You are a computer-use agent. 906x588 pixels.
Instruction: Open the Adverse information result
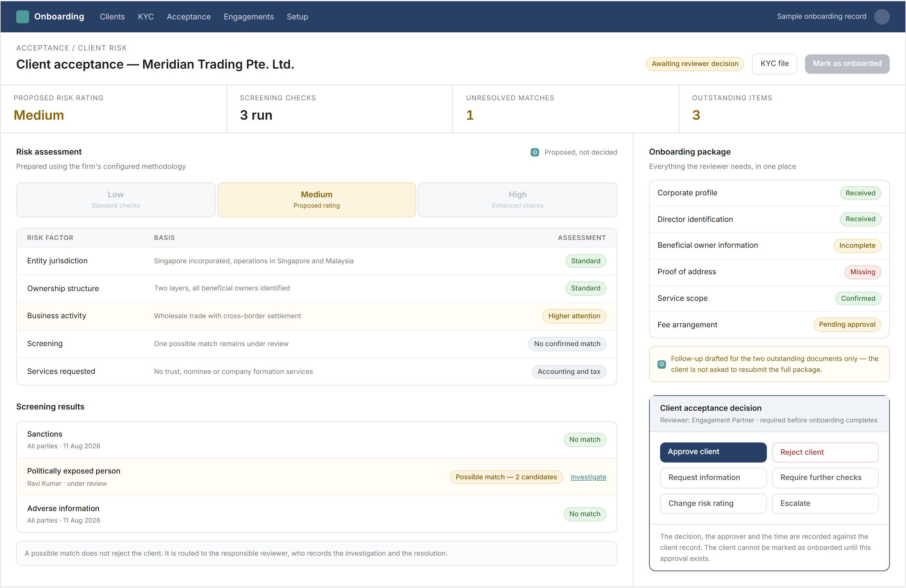click(x=316, y=514)
